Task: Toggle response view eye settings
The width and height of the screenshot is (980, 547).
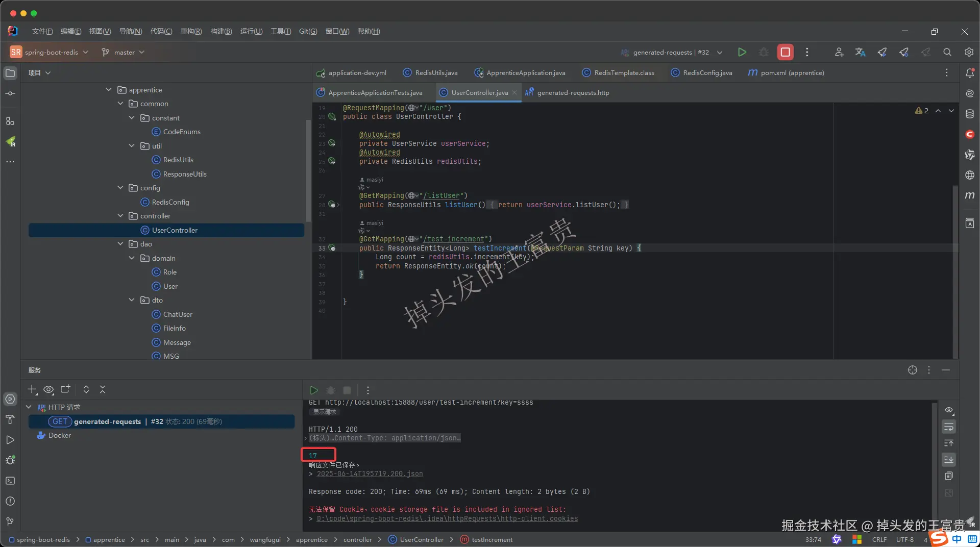Action: coord(949,410)
